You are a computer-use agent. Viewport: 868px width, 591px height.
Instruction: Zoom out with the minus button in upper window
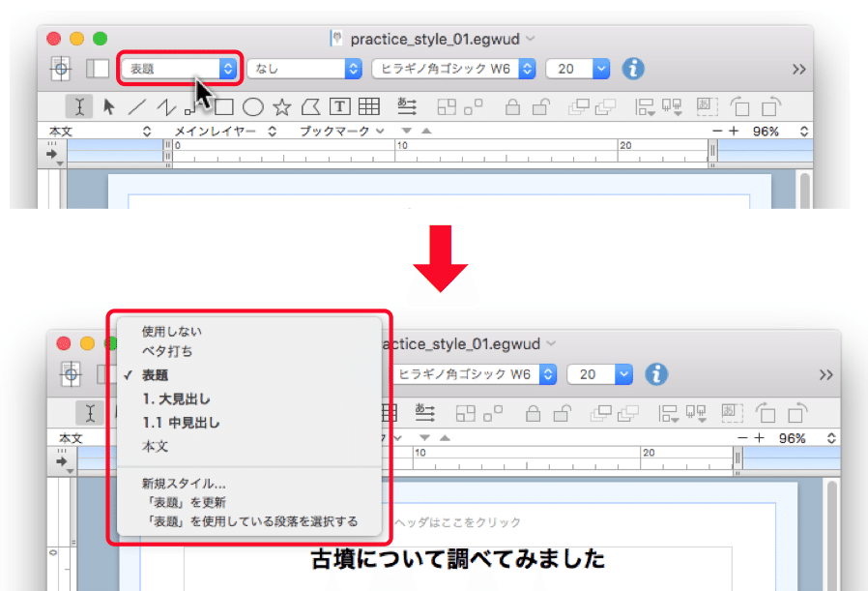coord(717,132)
